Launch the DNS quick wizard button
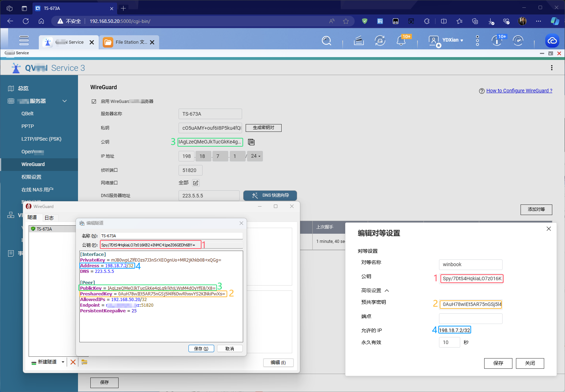The image size is (565, 392). pos(270,196)
